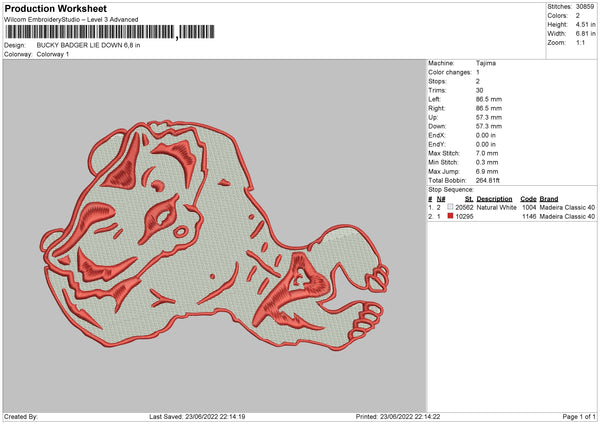Click the 'Stops:' label
600x424 pixels.
click(437, 82)
